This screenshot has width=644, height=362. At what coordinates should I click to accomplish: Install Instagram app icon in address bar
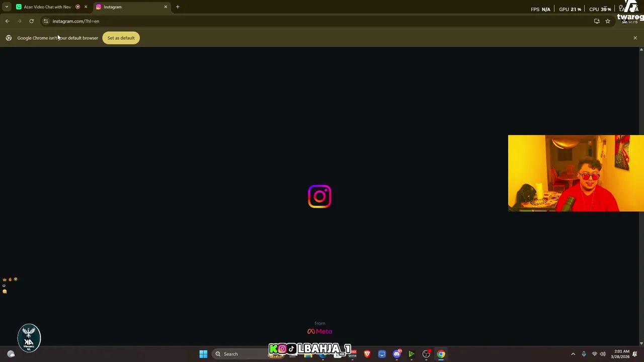tap(597, 21)
